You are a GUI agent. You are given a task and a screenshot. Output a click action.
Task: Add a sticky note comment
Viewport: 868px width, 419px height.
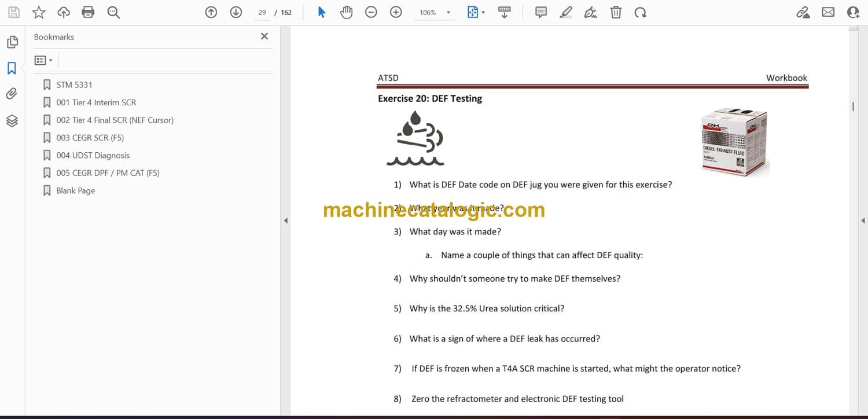(x=541, y=12)
